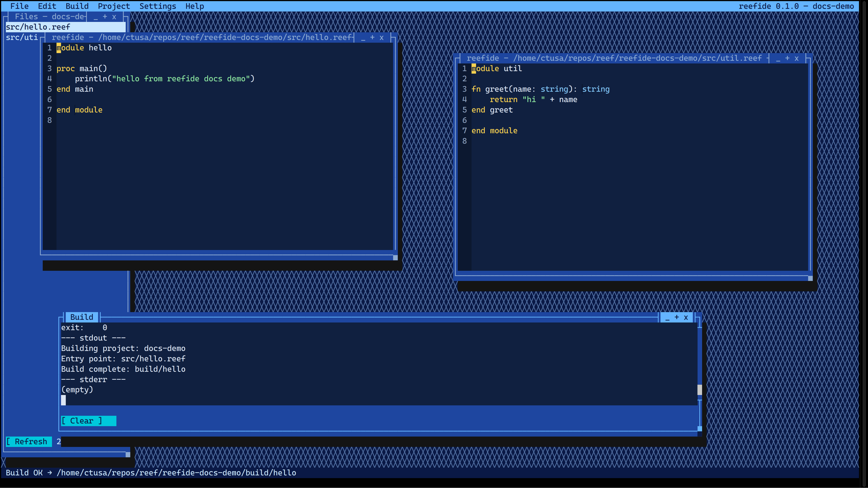
Task: Click the Build window resize corner handle
Action: [700, 429]
